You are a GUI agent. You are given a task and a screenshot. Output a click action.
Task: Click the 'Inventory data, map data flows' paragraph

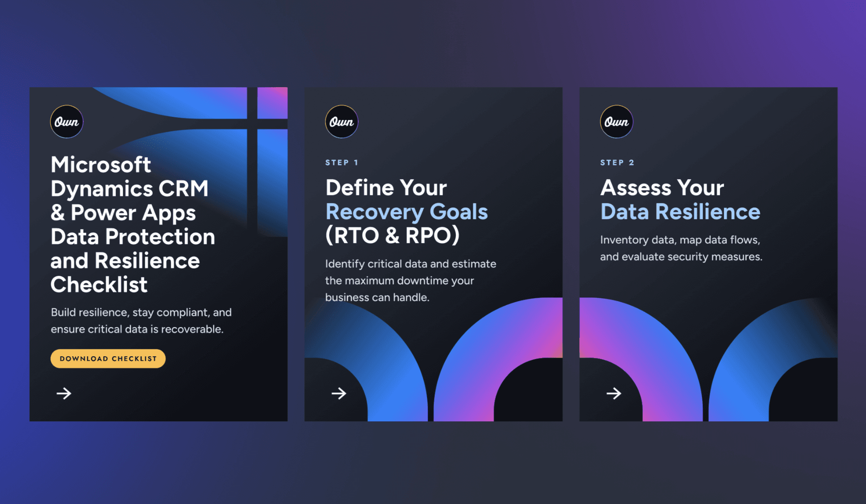coord(681,248)
